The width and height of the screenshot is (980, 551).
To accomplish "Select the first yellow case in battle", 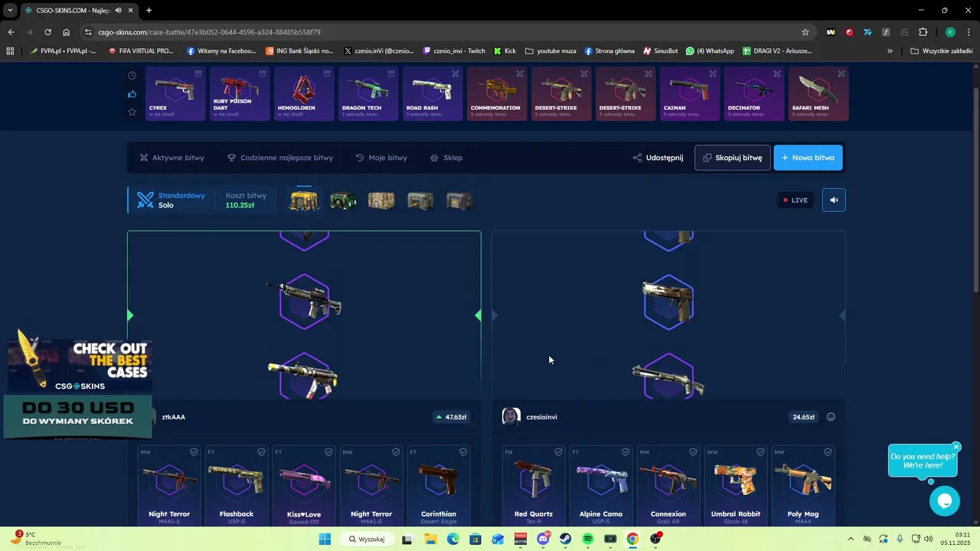I will pyautogui.click(x=304, y=201).
